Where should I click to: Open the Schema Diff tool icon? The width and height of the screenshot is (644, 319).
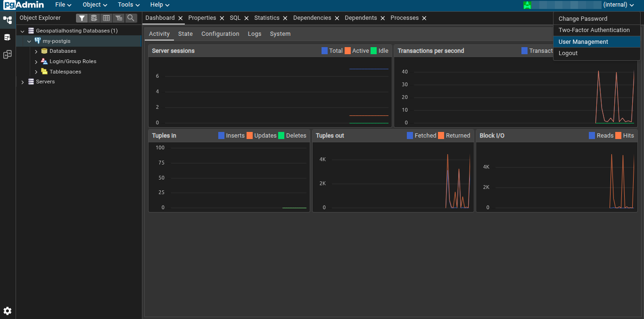coord(8,55)
